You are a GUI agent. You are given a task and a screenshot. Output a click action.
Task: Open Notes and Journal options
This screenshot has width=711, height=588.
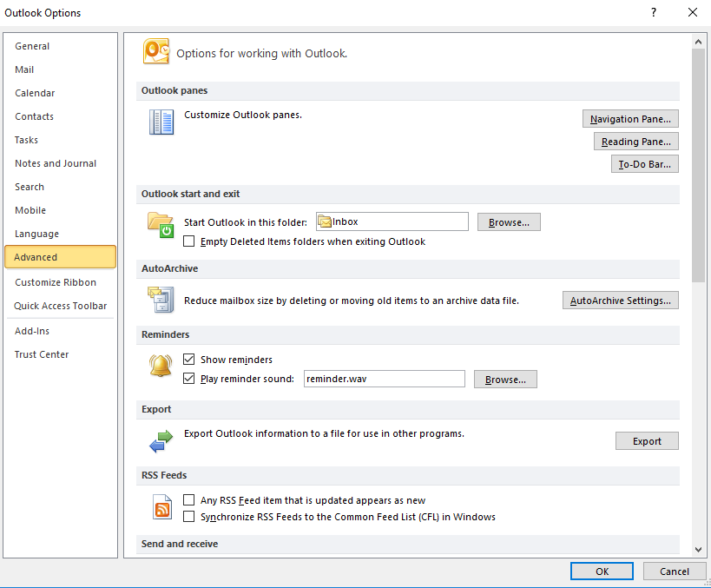point(60,163)
